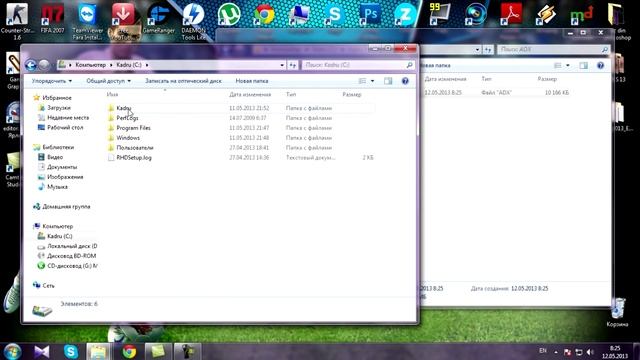Click the volume icon in system tray
This screenshot has width=640, height=360.
[590, 352]
